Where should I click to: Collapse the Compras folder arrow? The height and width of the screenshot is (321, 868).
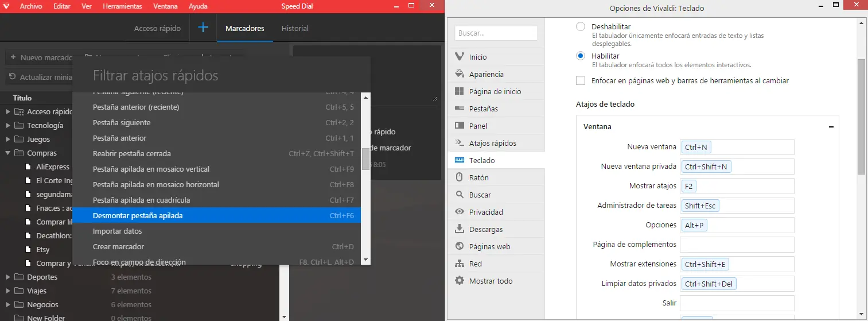pyautogui.click(x=8, y=153)
